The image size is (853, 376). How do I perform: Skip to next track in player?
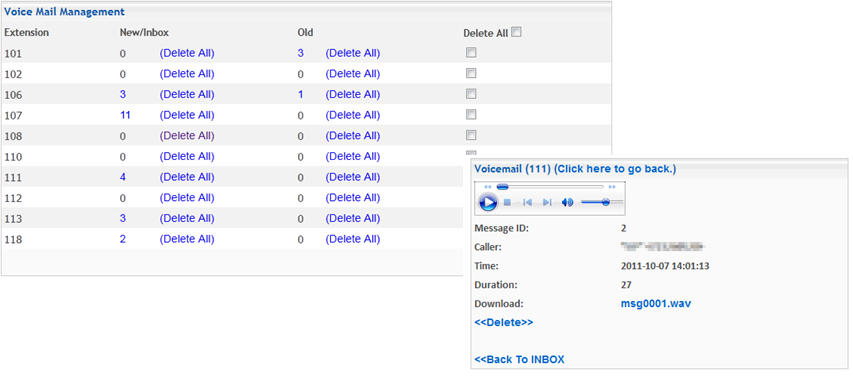pyautogui.click(x=547, y=202)
